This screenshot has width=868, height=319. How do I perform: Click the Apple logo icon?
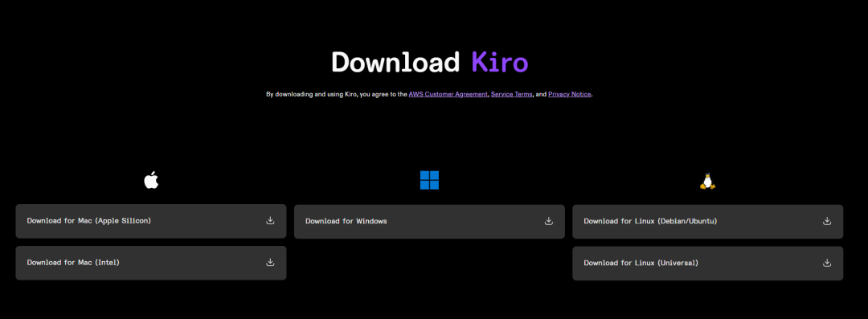[151, 180]
